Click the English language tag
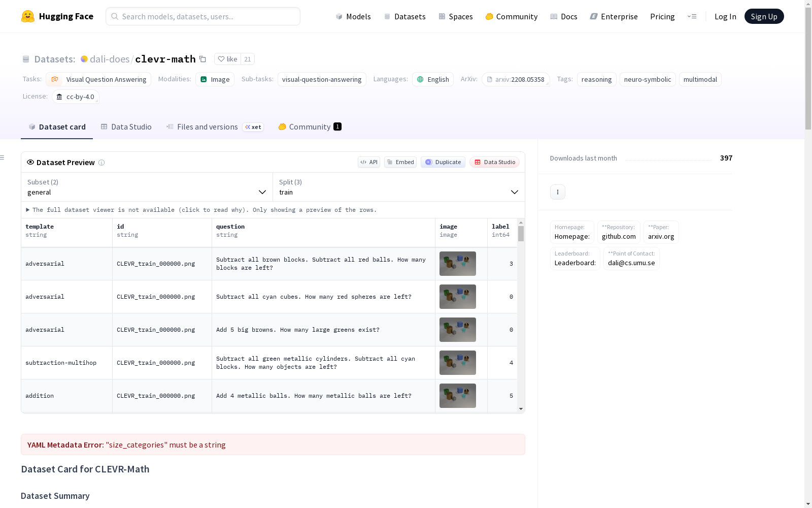 point(433,79)
